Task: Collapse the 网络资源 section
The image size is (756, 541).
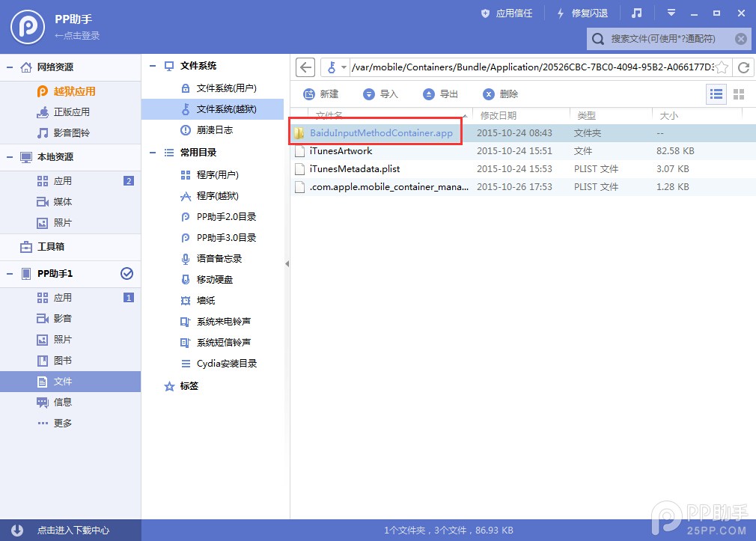Action: pos(10,67)
